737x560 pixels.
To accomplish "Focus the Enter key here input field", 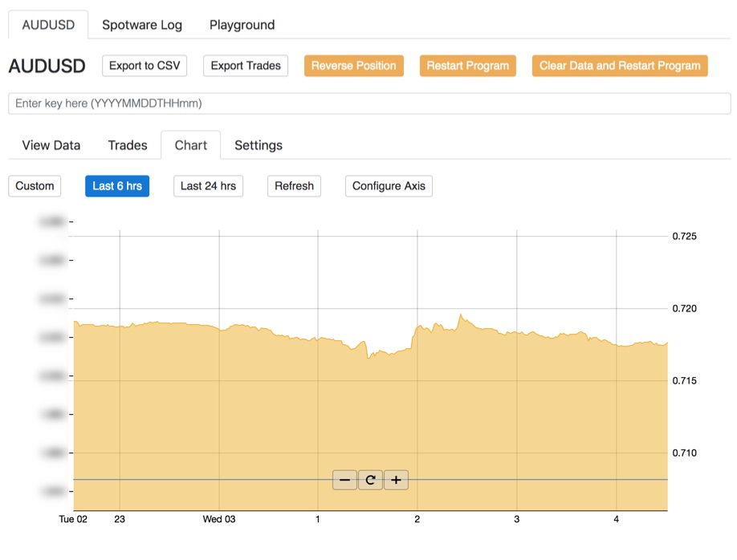I will [368, 103].
